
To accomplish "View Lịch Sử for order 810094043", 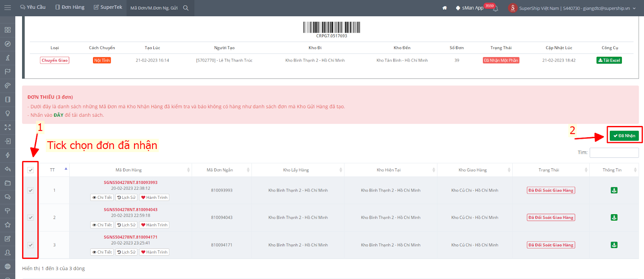I will [x=126, y=225].
